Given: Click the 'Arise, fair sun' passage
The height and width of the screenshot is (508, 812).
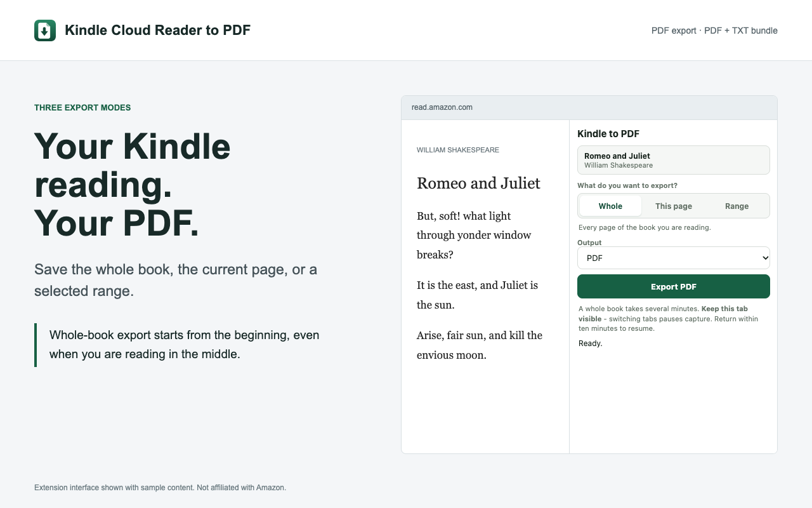Looking at the screenshot, I should click(480, 345).
